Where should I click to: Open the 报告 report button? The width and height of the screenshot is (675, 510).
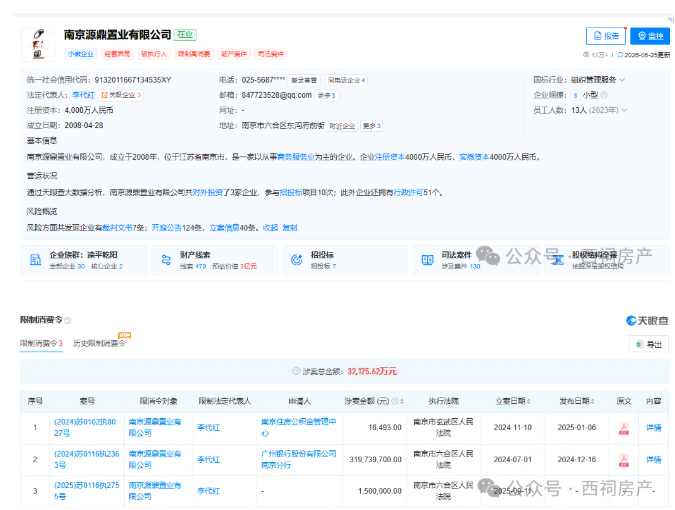(606, 36)
